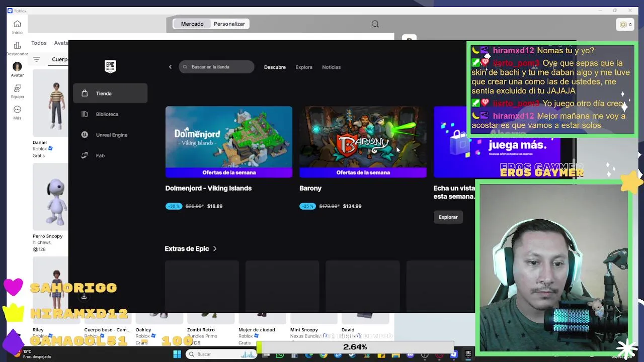Screen dimensions: 644x362
Task: Open the Windows Start menu
Action: click(x=177, y=354)
